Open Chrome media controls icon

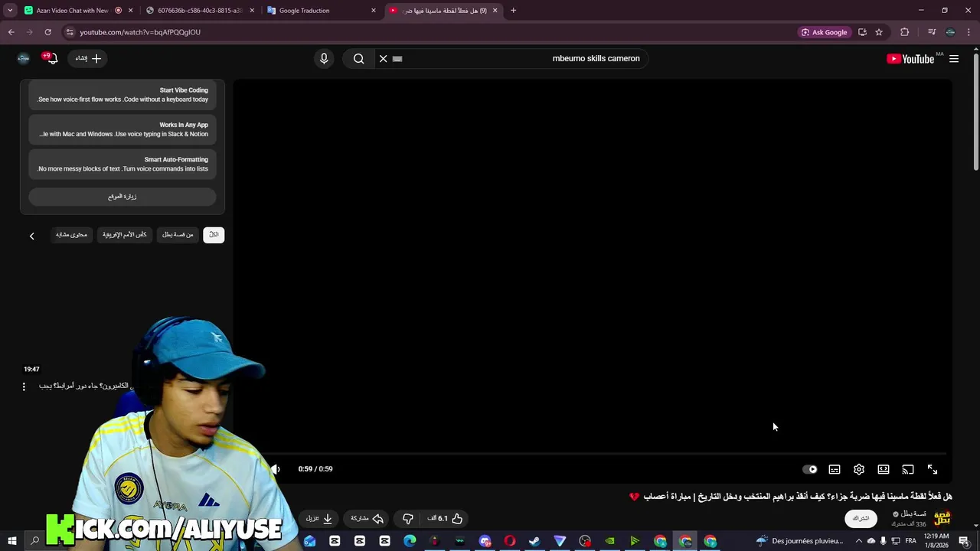coord(932,32)
